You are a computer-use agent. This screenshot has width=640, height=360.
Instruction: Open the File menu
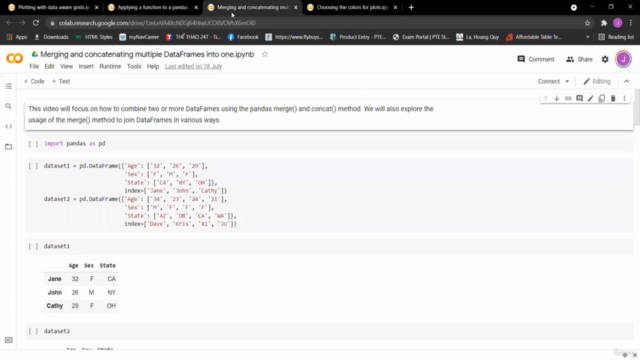(34, 66)
